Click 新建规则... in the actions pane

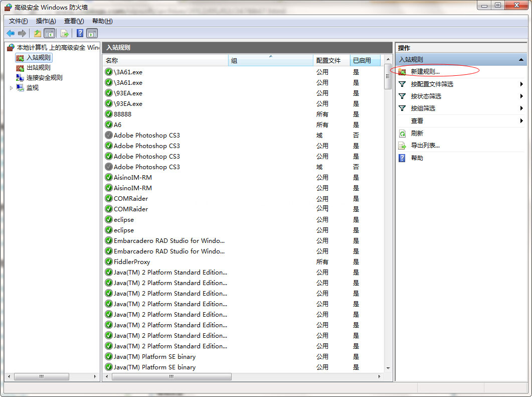[425, 72]
